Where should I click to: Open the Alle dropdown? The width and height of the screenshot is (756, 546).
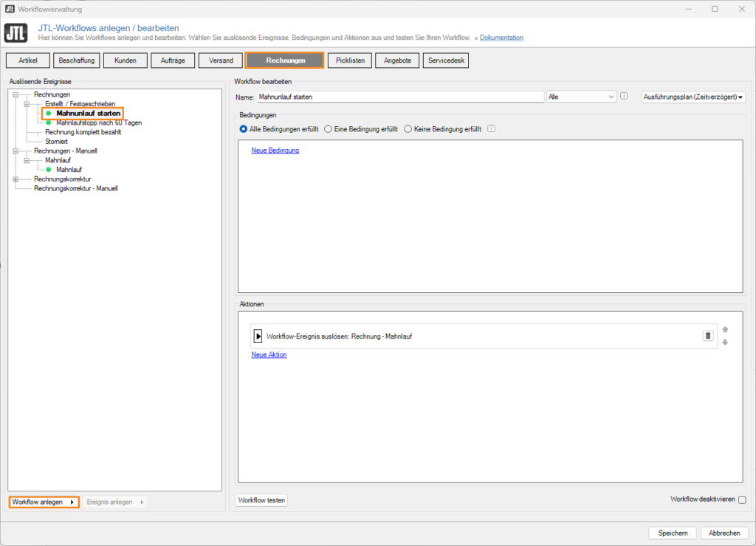click(x=580, y=96)
